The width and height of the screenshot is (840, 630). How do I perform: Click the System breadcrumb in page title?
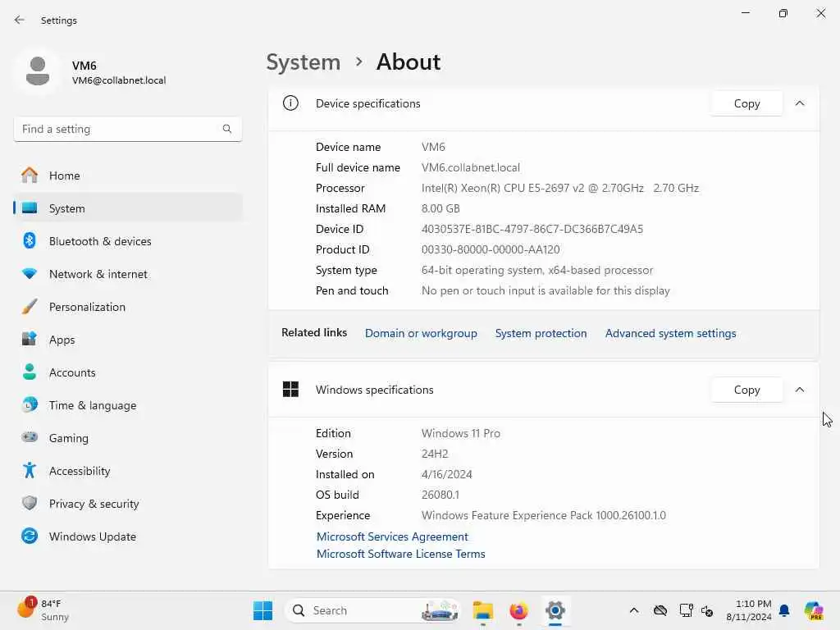pyautogui.click(x=304, y=62)
